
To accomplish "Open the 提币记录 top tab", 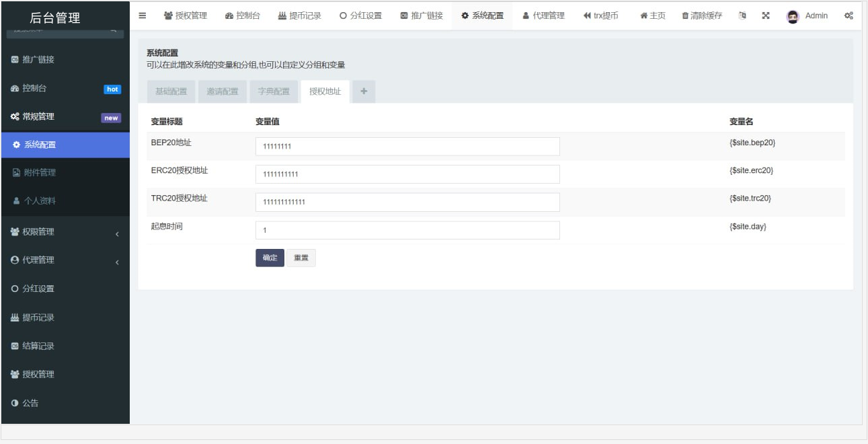I will pyautogui.click(x=299, y=15).
